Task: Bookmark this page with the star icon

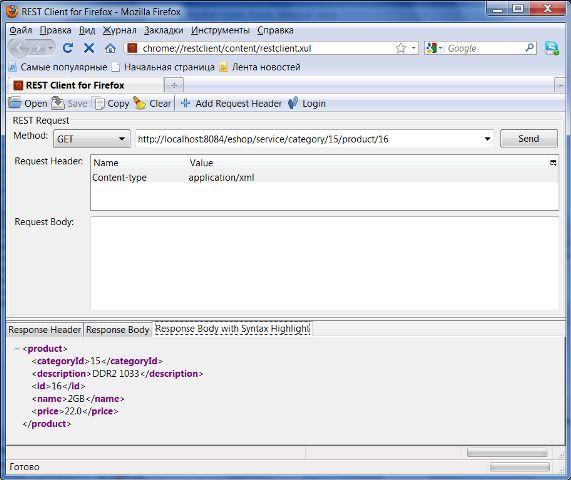Action: (x=401, y=48)
